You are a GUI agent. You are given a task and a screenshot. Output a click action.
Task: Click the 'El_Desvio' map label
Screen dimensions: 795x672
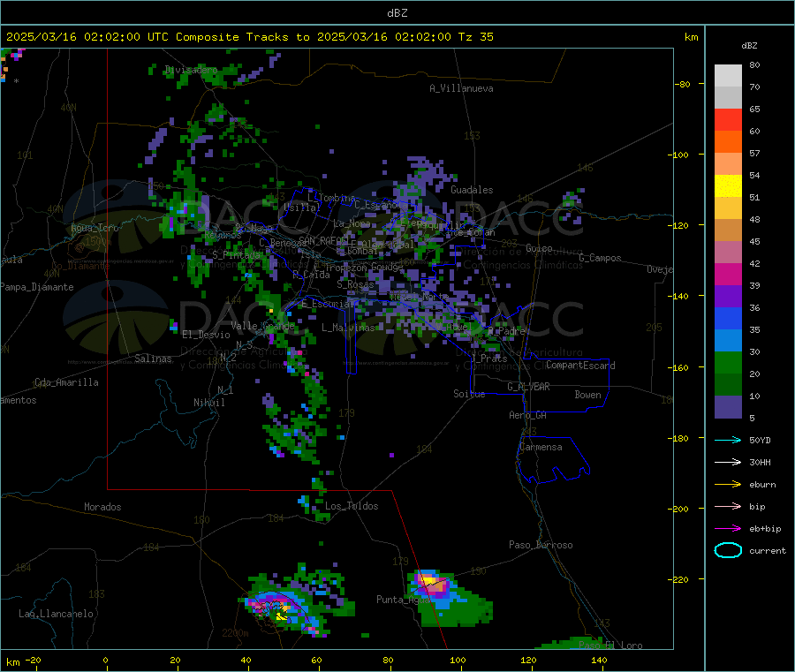pos(206,335)
